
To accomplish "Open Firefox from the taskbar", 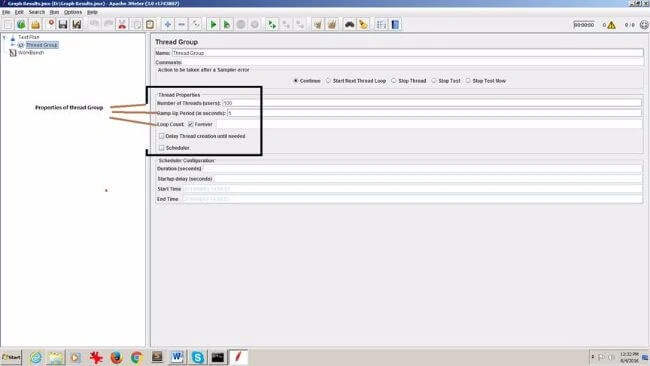I will tap(116, 357).
